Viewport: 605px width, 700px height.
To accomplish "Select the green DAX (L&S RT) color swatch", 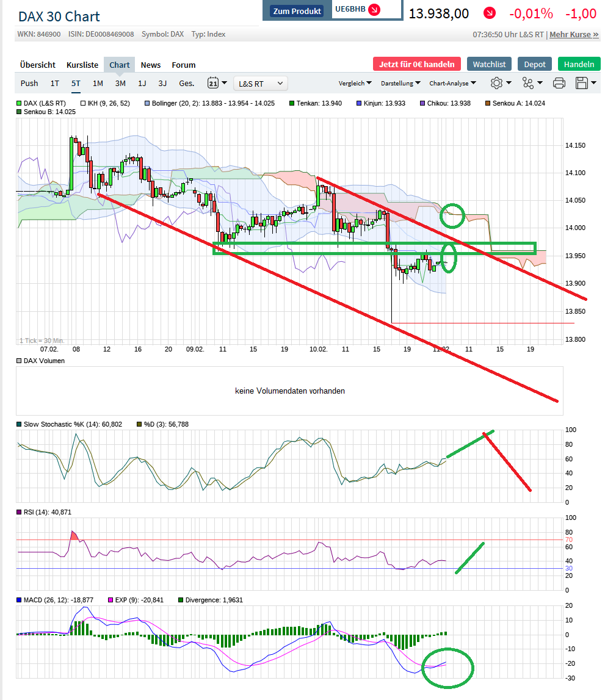I will click(20, 103).
